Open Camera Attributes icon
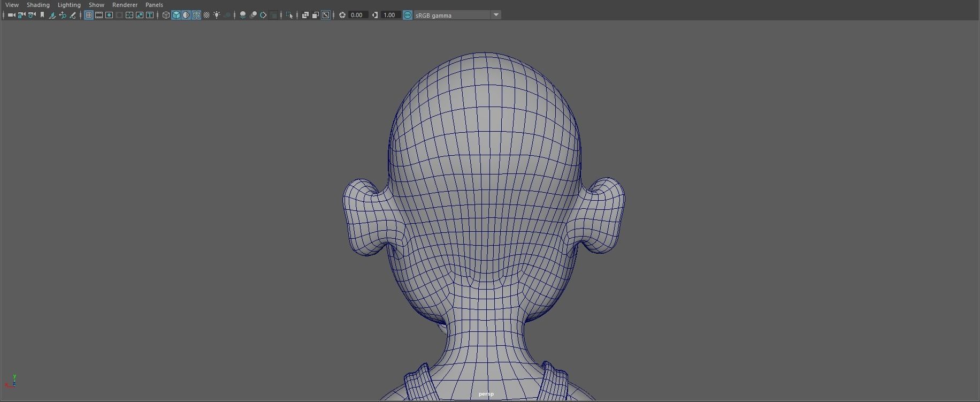 [32, 15]
